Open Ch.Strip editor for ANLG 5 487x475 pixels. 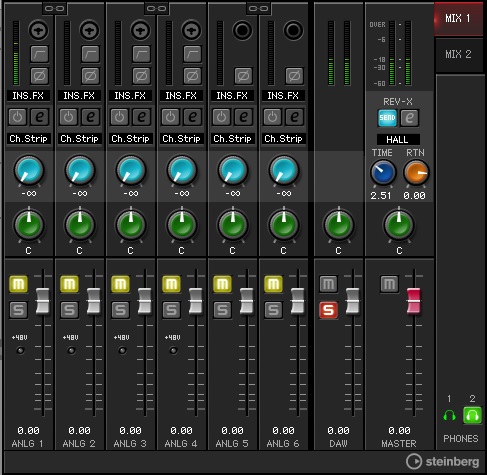coord(243,117)
